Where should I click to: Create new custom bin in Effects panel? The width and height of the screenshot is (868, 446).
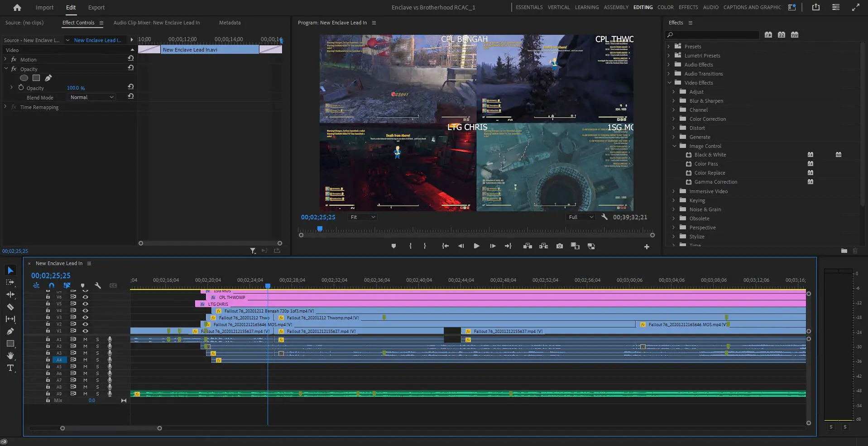point(844,251)
